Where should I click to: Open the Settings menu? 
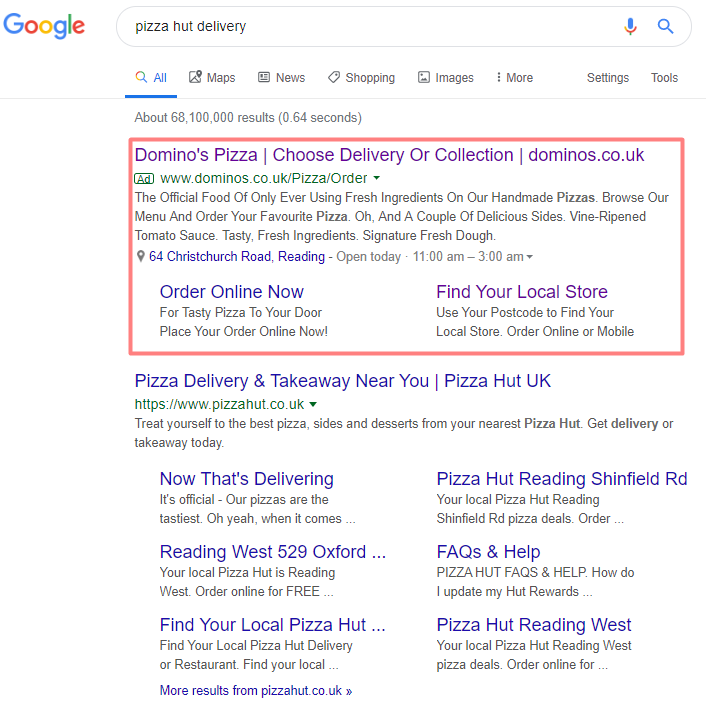pos(608,78)
